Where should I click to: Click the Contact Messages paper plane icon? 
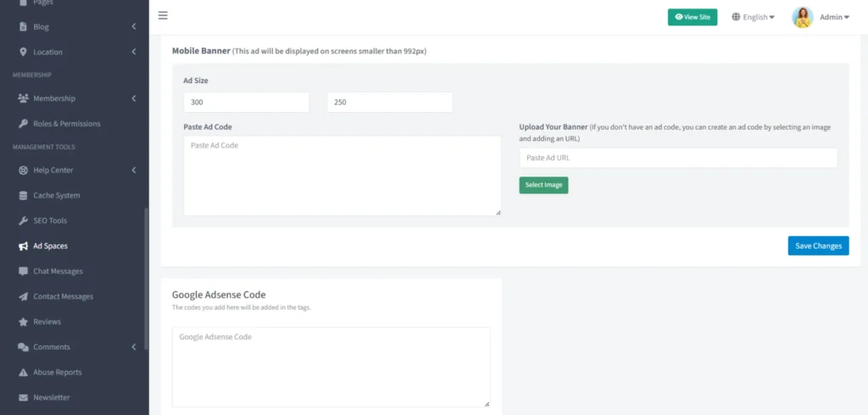[24, 296]
